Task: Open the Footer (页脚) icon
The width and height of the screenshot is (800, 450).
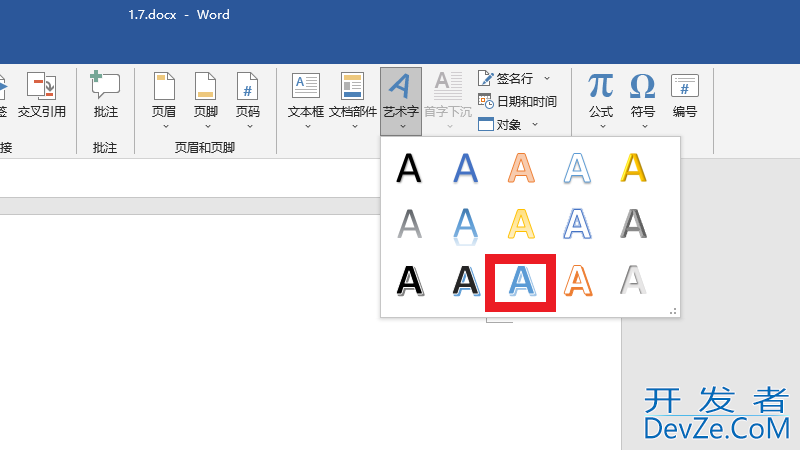Action: click(x=206, y=86)
